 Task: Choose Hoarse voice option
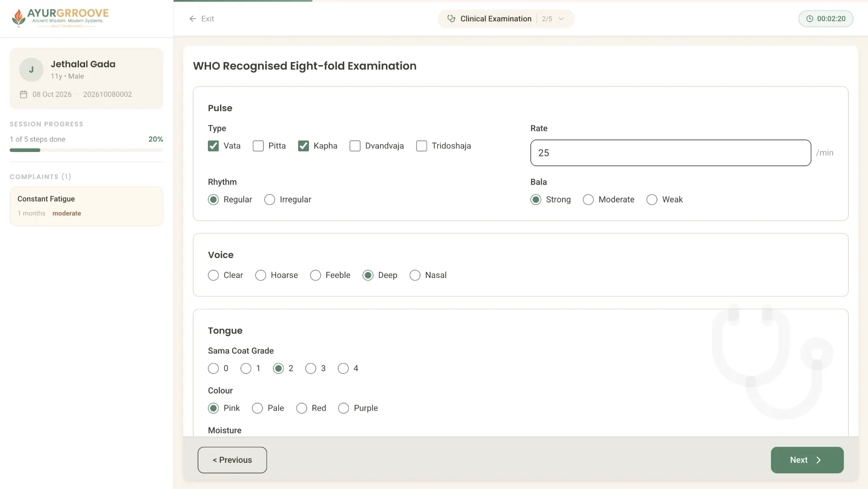(260, 275)
